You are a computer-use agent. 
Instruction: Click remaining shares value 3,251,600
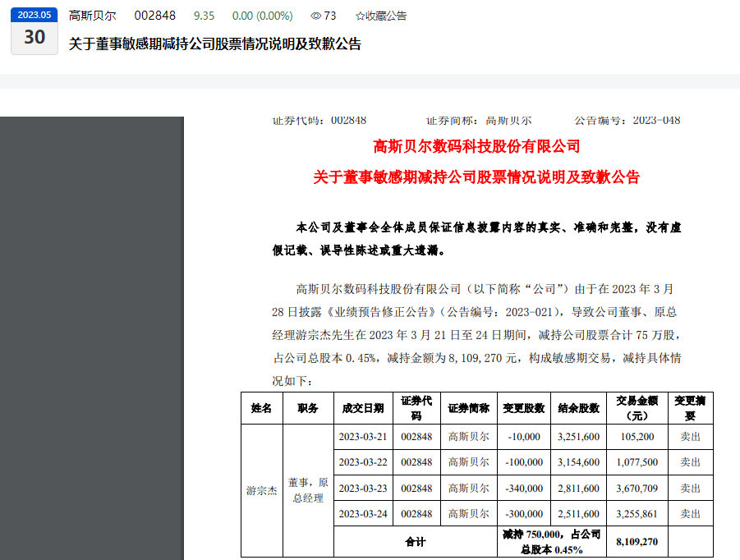(578, 437)
